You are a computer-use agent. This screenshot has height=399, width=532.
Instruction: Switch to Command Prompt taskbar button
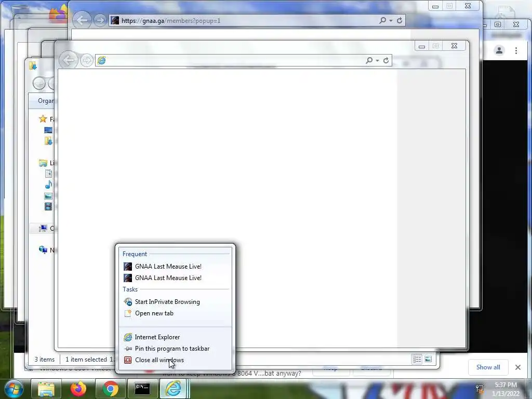(142, 389)
